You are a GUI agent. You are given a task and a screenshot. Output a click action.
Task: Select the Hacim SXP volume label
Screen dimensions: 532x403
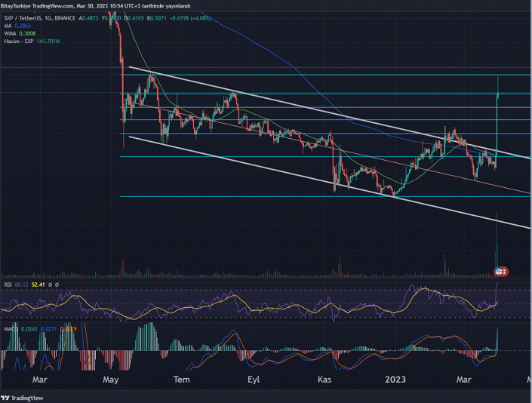click(x=32, y=42)
